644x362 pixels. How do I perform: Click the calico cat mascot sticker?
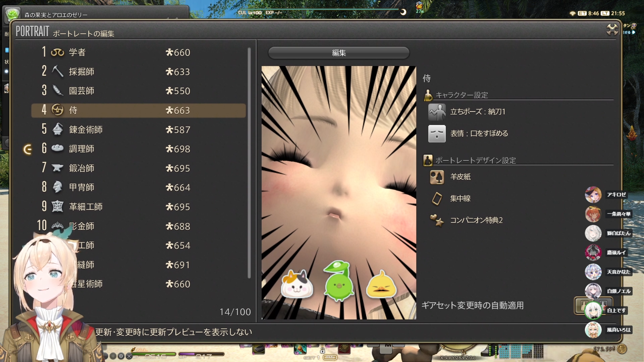click(x=297, y=285)
